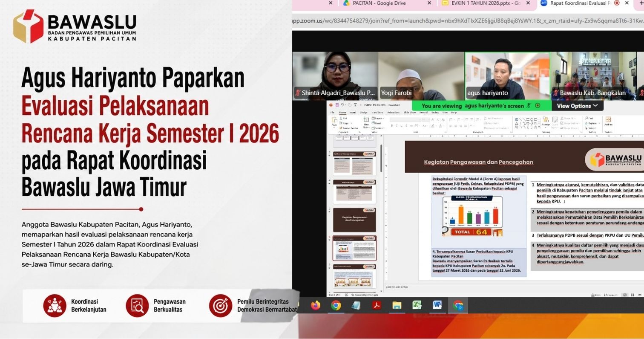Click the Normal view icon in status bar
Image resolution: width=644 pixels, height=339 pixels.
click(x=625, y=295)
